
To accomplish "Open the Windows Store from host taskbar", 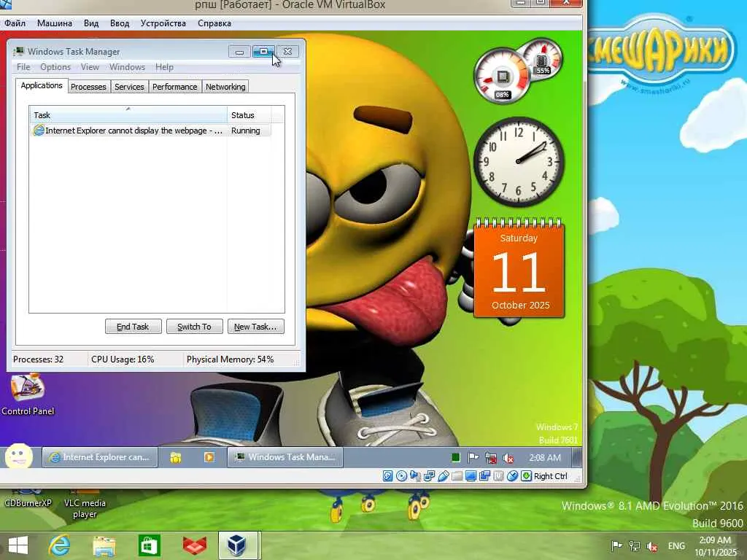I will [149, 545].
